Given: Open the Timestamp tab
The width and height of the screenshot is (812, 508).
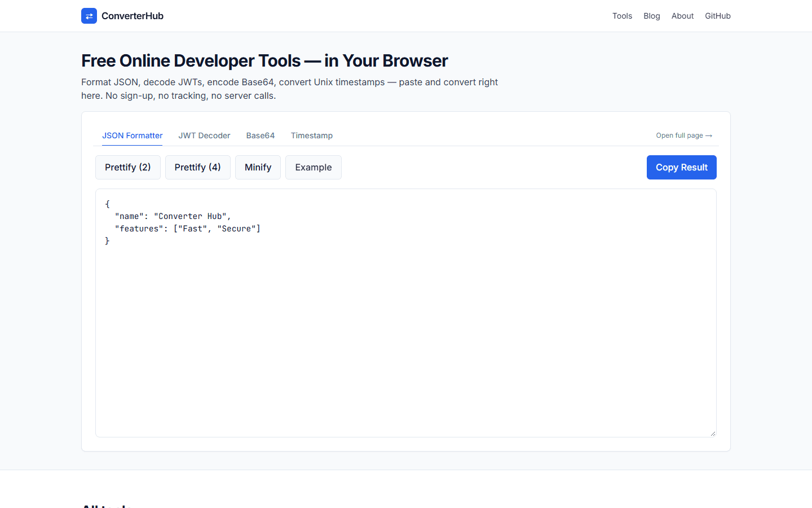Looking at the screenshot, I should click(x=312, y=135).
